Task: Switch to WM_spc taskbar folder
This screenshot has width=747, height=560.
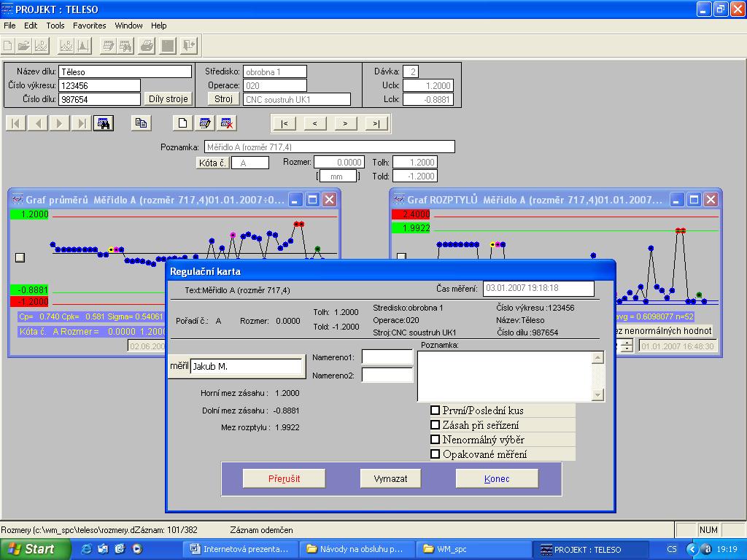Action: coord(473,549)
